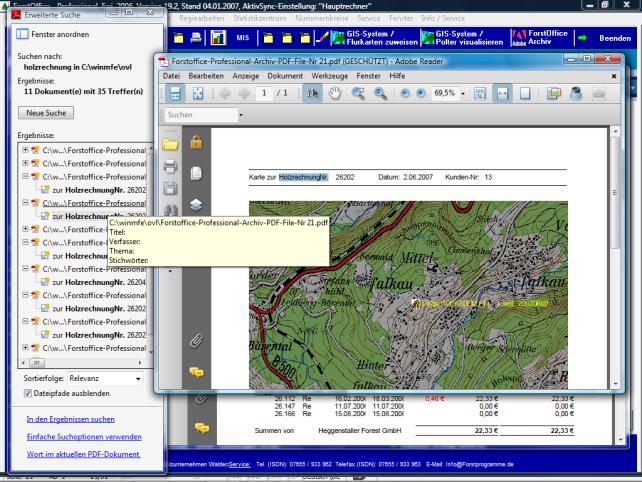This screenshot has width=642, height=482.
Task: Toggle the four-arrows full screen view icon
Action: 198,93
